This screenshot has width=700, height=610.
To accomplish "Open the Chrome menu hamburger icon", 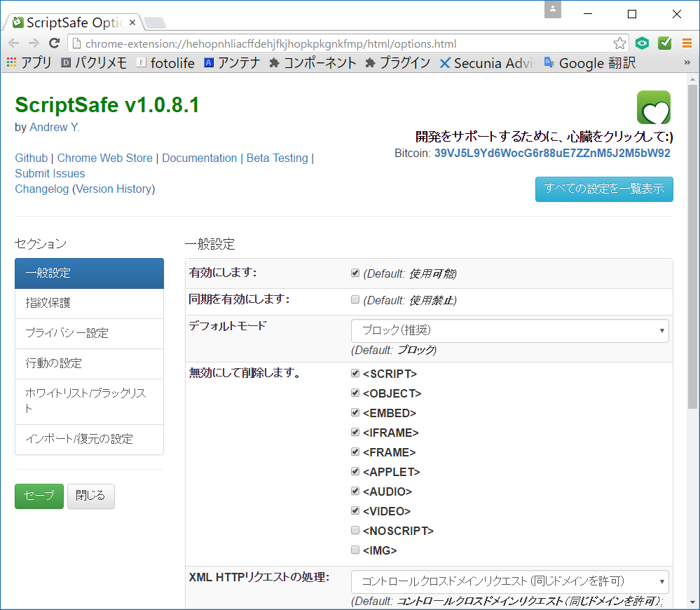I will 687,43.
